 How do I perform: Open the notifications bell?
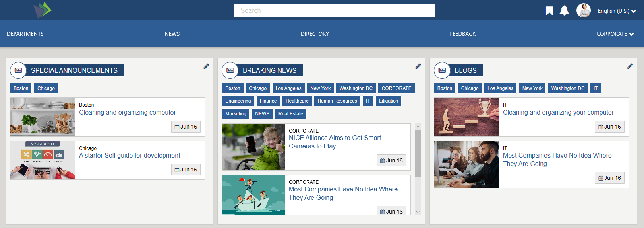pyautogui.click(x=564, y=11)
